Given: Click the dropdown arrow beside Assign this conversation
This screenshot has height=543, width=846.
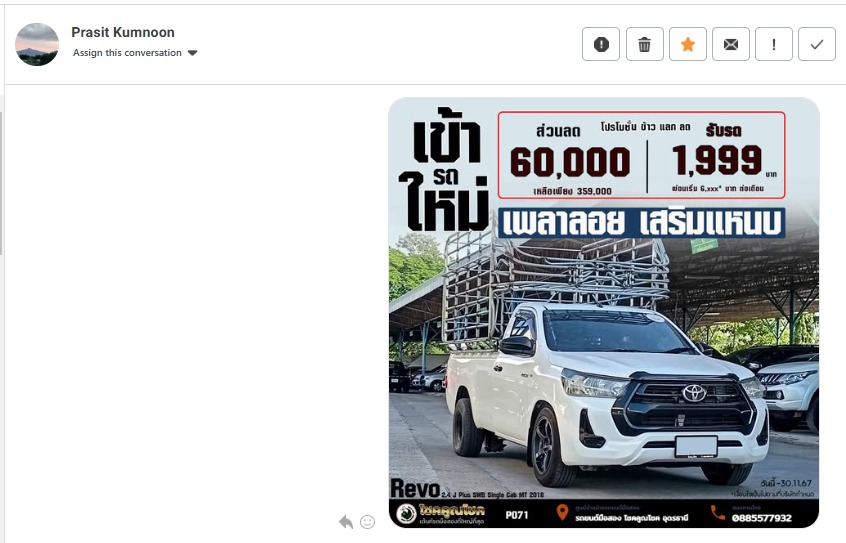Looking at the screenshot, I should point(193,53).
